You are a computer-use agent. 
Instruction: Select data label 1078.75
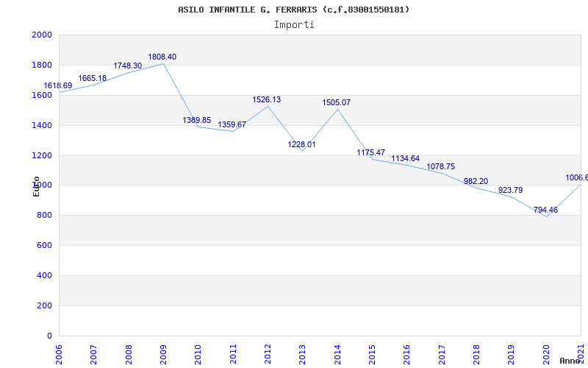pyautogui.click(x=440, y=167)
